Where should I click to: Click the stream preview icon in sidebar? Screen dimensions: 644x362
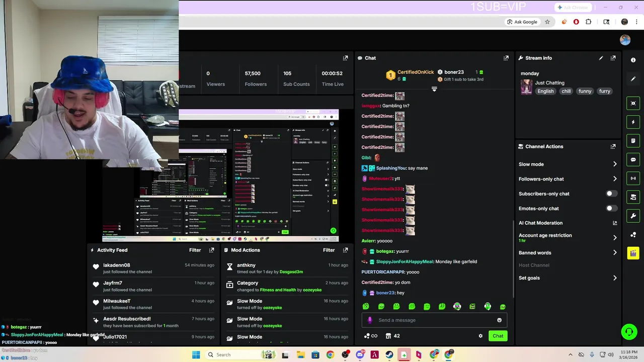coord(633,103)
